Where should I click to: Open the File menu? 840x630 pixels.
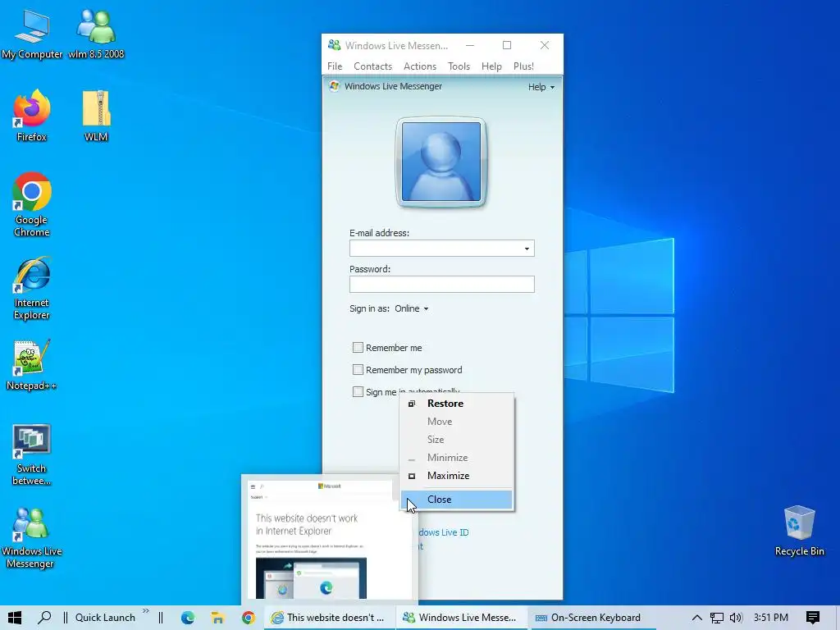335,66
